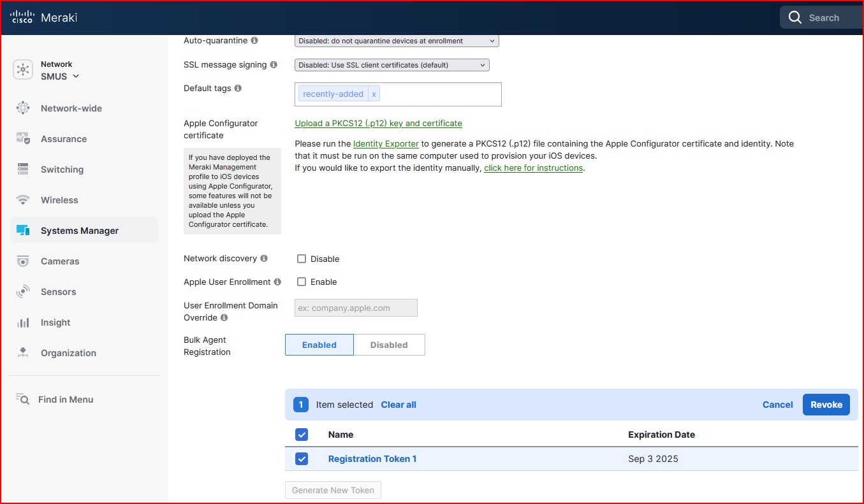
Task: Click the Switching icon
Action: pos(23,169)
